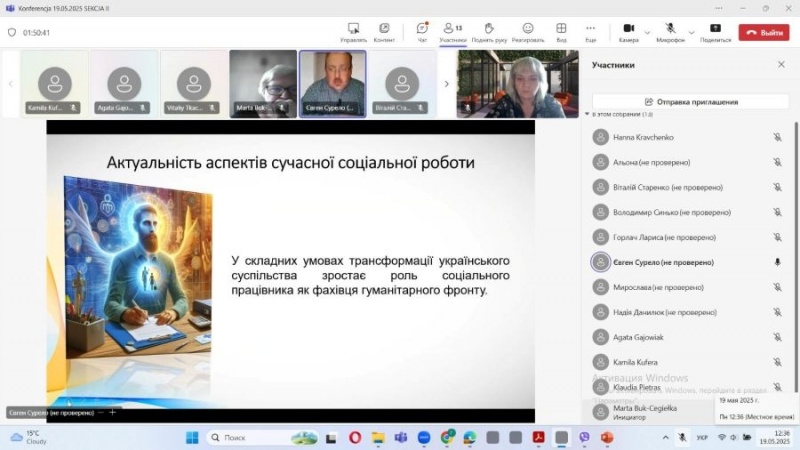Open the Reactions (Реагировать) menu
800x450 pixels.
527,31
